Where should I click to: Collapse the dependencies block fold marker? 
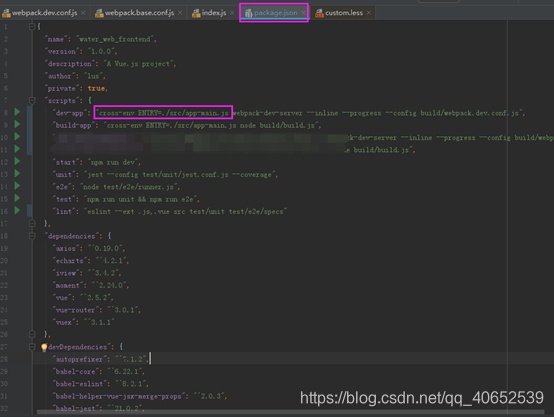point(32,236)
